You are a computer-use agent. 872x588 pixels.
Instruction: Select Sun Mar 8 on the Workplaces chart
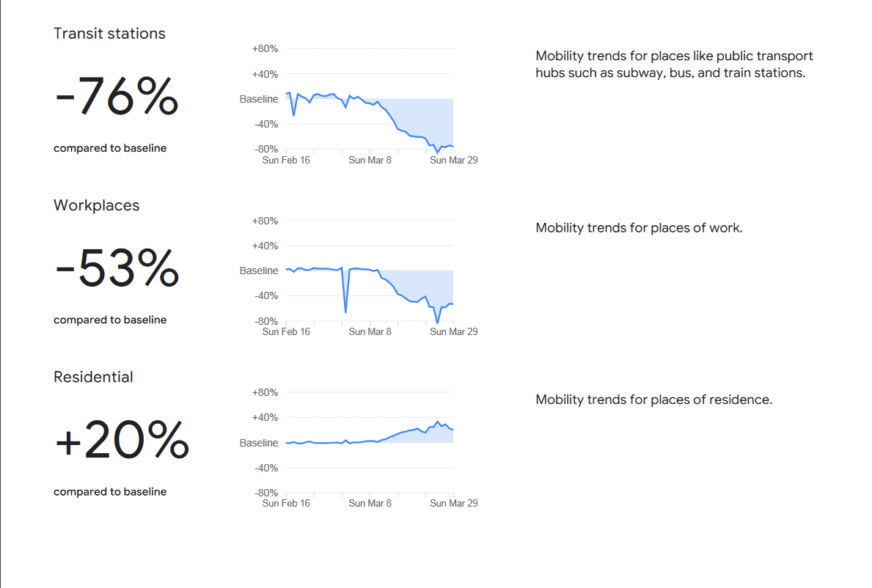pyautogui.click(x=370, y=331)
